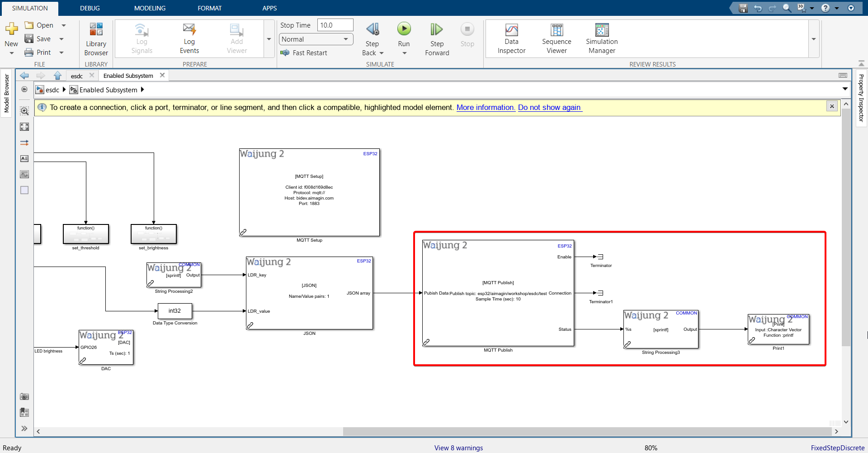The height and width of the screenshot is (453, 868).
Task: Switch to the DEBUG tab
Action: click(90, 8)
